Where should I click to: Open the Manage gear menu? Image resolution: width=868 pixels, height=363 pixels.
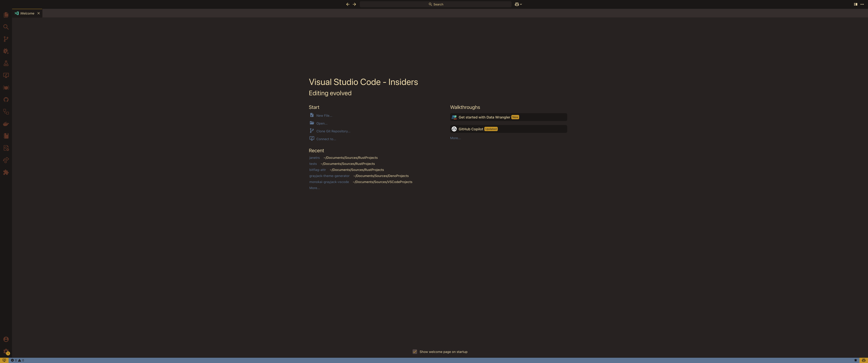pos(6,351)
